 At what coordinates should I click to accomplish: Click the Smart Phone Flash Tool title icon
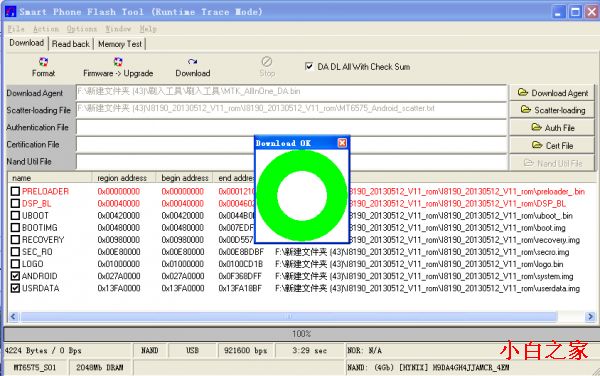10,11
